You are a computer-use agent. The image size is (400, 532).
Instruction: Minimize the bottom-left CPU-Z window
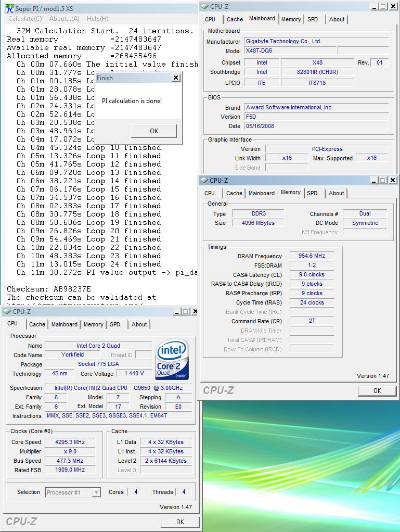177,311
